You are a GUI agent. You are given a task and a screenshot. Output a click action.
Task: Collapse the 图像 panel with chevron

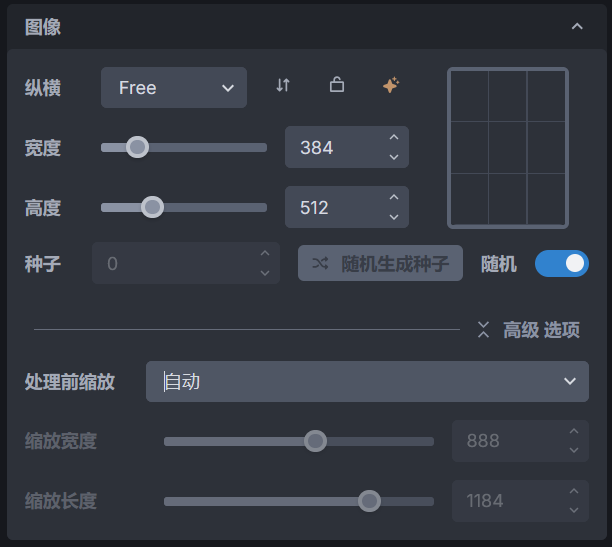pyautogui.click(x=577, y=27)
